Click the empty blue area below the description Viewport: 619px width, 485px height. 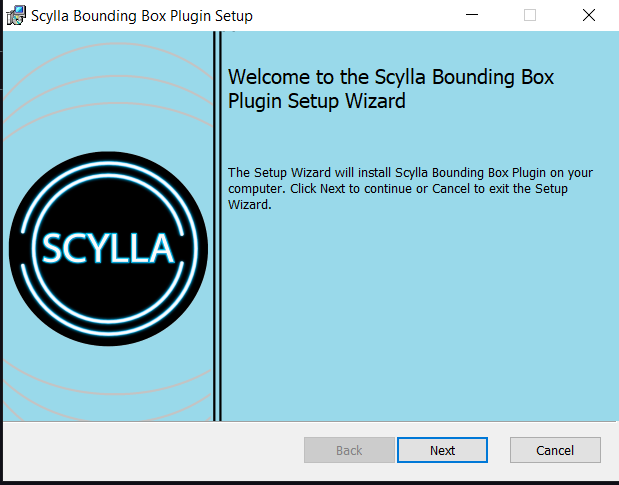point(415,320)
